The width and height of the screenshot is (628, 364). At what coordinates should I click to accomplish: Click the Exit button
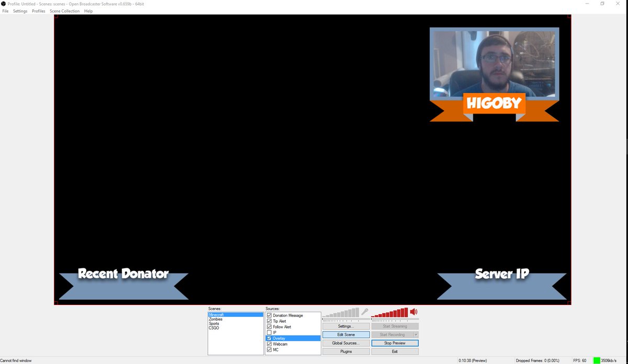[395, 351]
